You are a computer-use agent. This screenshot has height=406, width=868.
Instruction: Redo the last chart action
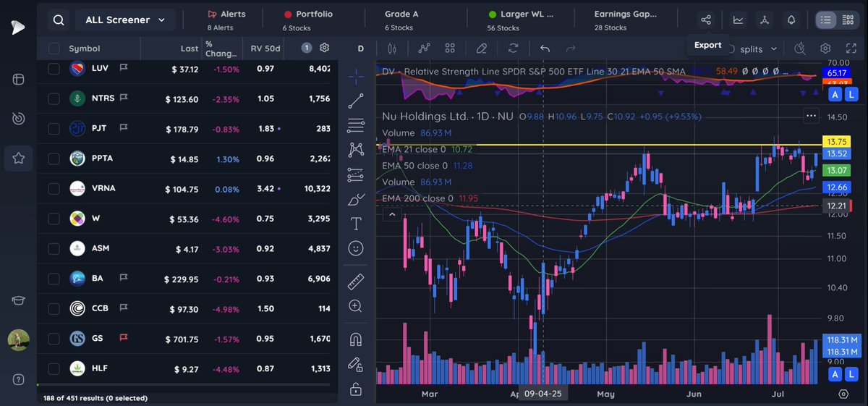tap(571, 48)
